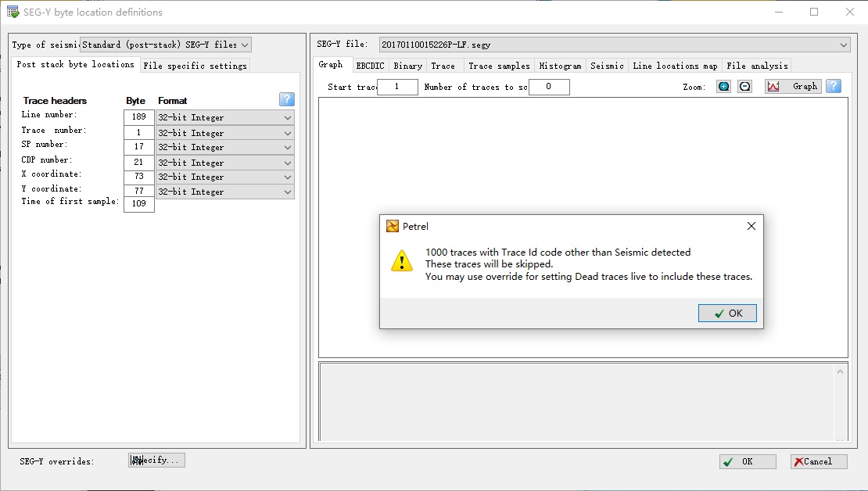This screenshot has height=491, width=868.
Task: Select the Graph tab
Action: [x=331, y=64]
